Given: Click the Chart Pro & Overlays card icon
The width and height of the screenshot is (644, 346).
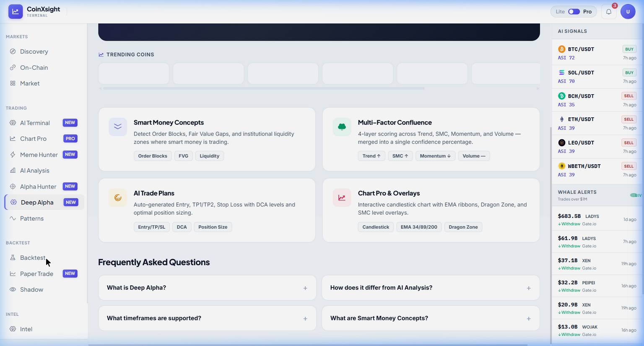Looking at the screenshot, I should click(x=342, y=198).
